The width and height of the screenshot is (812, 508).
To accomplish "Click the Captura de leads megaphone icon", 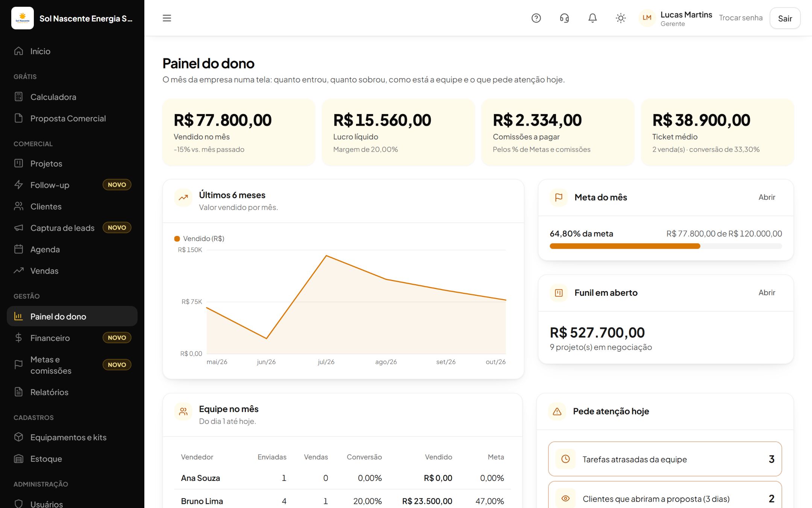I will (18, 228).
